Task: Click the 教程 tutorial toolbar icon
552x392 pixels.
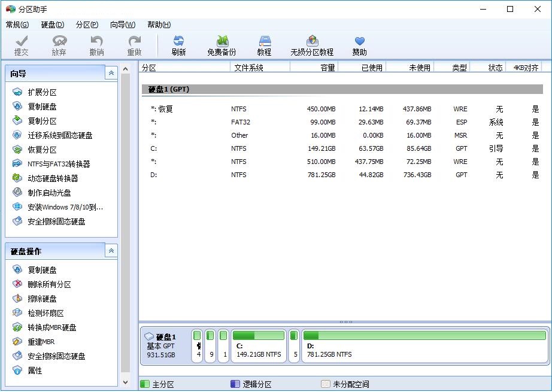Action: [x=264, y=45]
